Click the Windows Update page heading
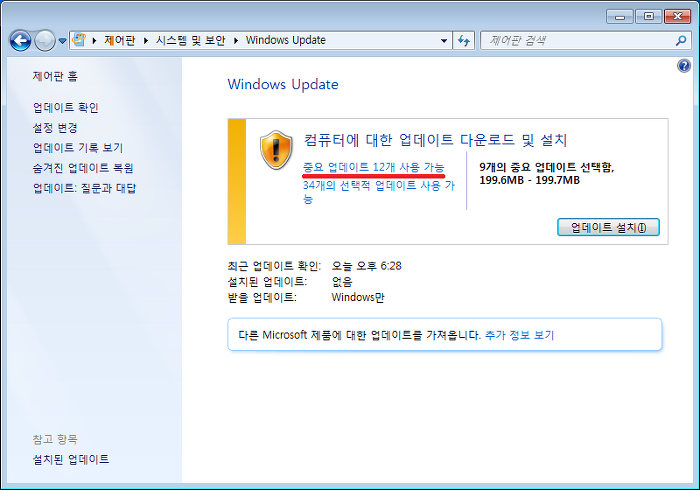This screenshot has height=490, width=700. [283, 84]
